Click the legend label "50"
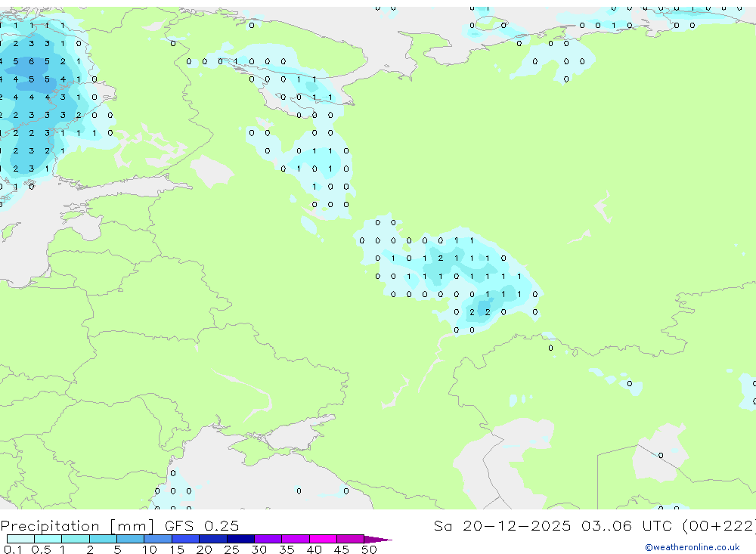The image size is (756, 554). [369, 549]
